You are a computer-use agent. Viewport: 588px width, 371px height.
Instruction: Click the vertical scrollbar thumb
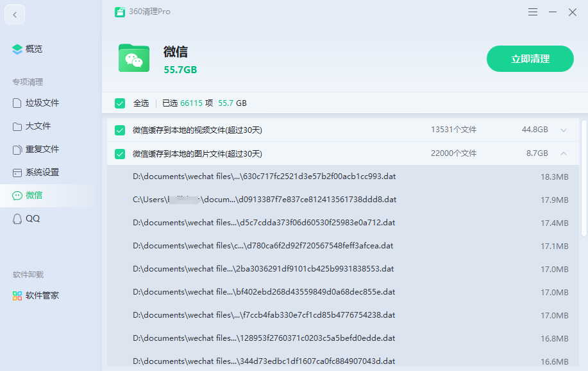pyautogui.click(x=584, y=178)
